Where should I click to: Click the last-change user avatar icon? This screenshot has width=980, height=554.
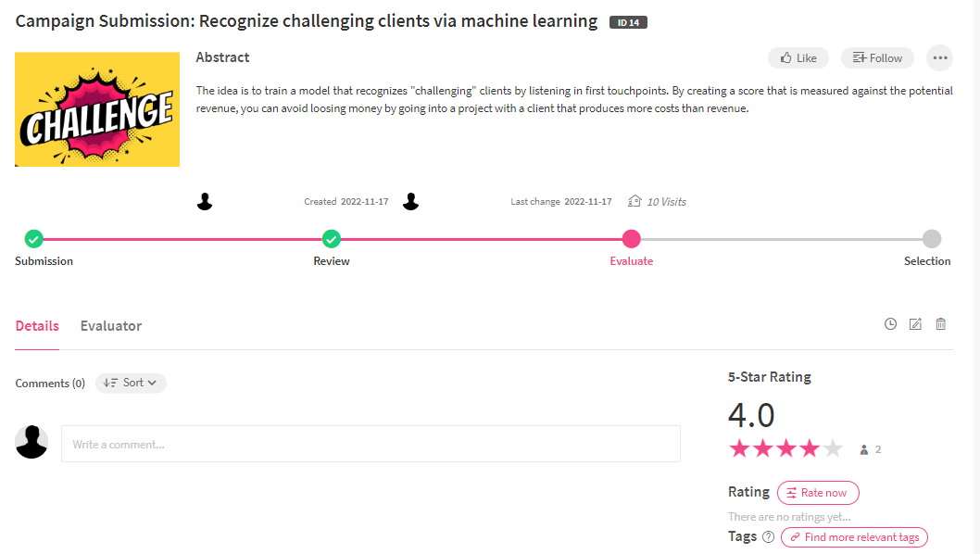(410, 201)
